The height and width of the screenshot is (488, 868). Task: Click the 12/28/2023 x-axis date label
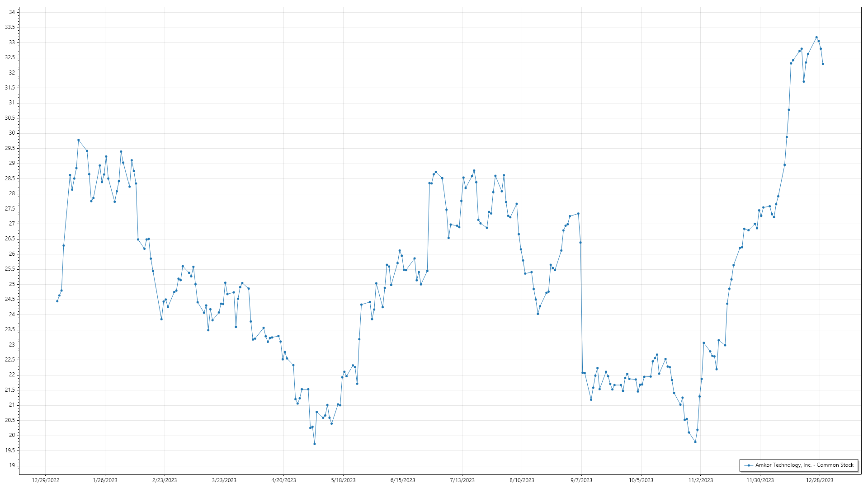click(819, 480)
